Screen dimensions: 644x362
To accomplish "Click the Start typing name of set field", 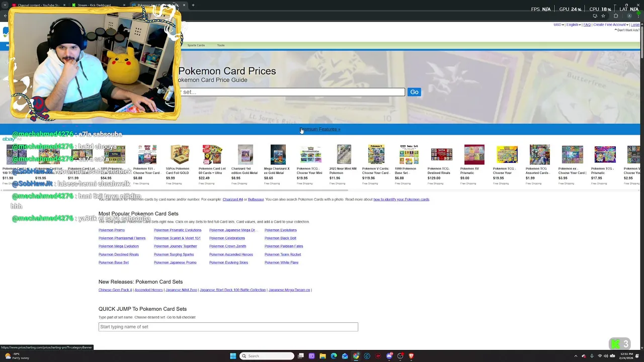I will pyautogui.click(x=228, y=327).
